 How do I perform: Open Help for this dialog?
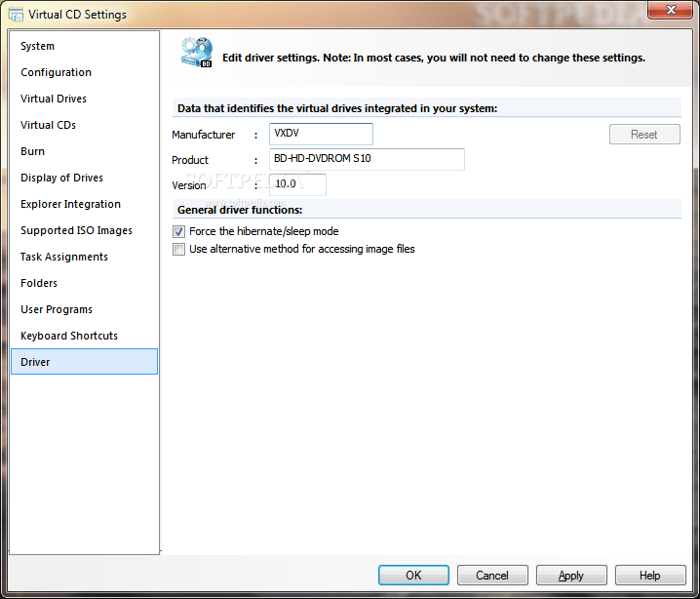pyautogui.click(x=650, y=576)
